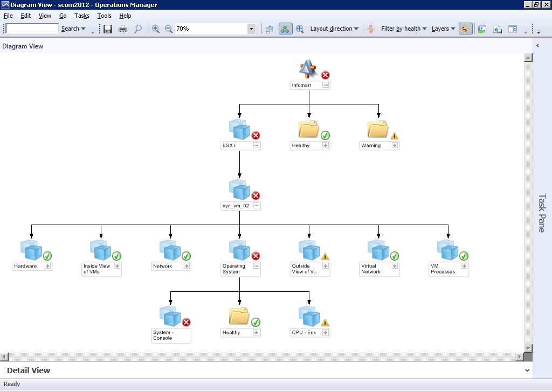Screen dimensions: 552x392
Task: Select the Infomart root node icon
Action: 308,69
